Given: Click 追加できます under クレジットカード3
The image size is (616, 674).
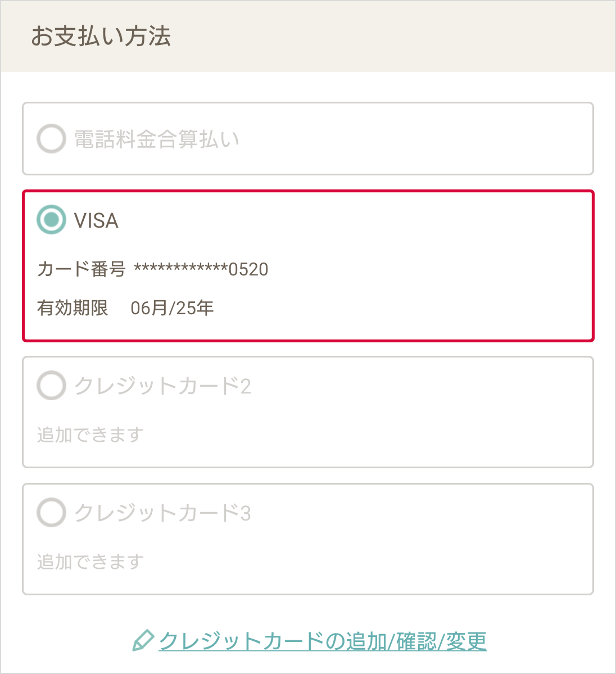Looking at the screenshot, I should point(90,562).
